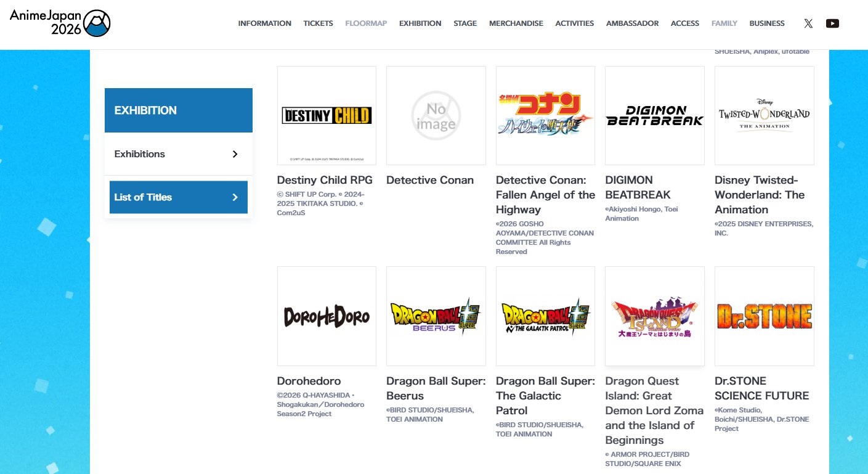
Task: Expand the Exhibitions sidebar arrow
Action: tap(235, 154)
